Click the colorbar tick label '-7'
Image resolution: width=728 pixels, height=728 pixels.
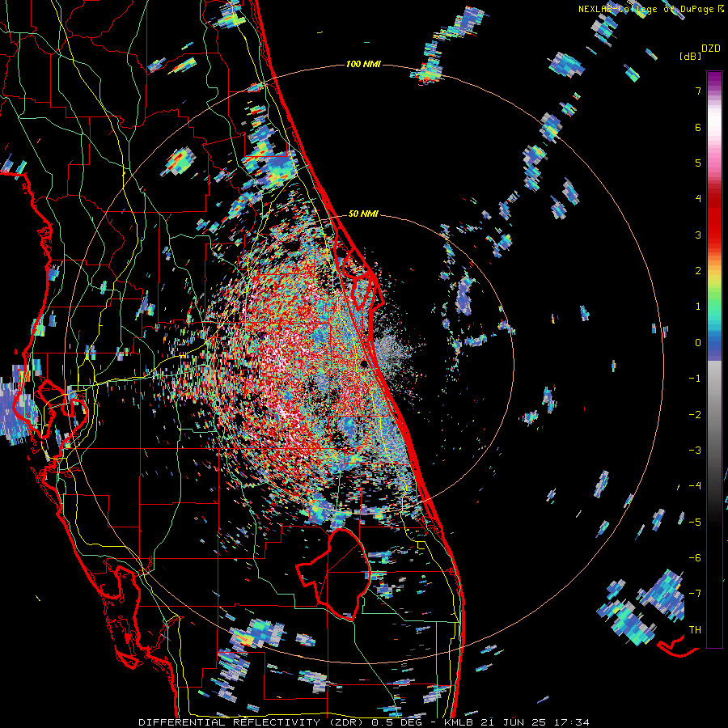point(695,594)
